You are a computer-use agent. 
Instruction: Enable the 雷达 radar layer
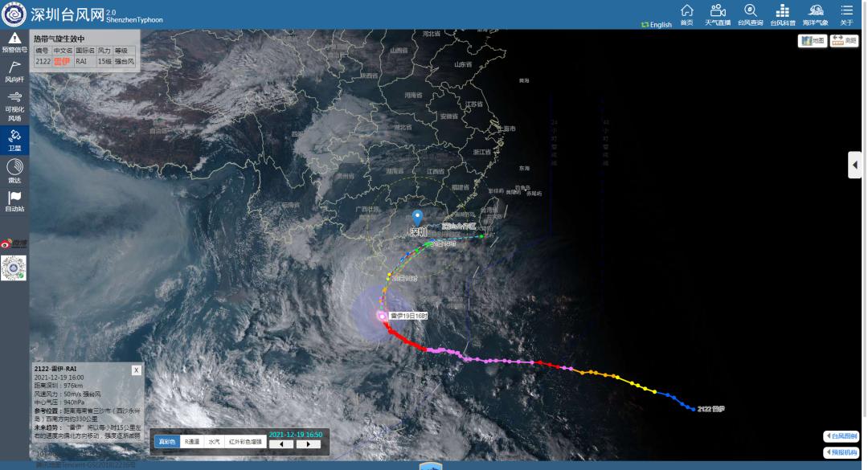click(14, 171)
